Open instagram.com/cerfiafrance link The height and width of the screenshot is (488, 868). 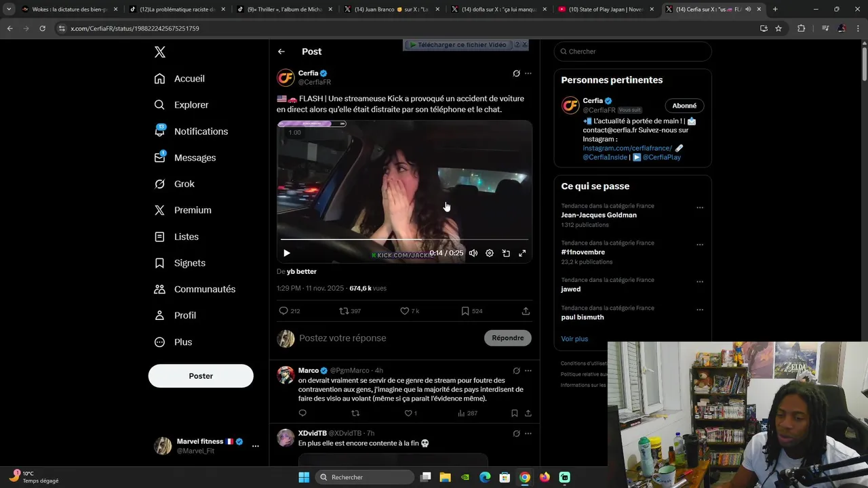[x=627, y=148]
